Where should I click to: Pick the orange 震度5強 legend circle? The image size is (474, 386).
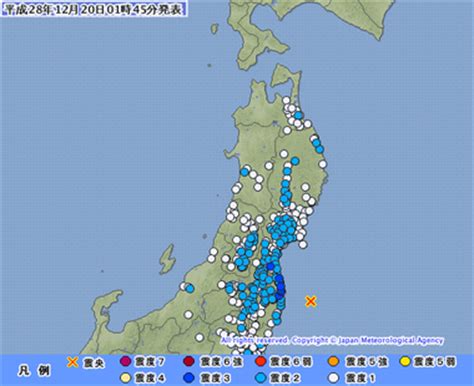[334, 361]
